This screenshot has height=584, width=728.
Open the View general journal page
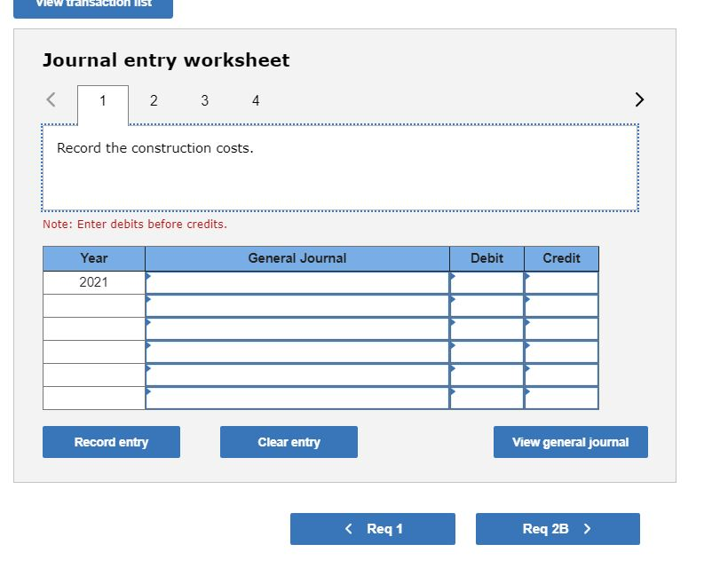coord(570,442)
